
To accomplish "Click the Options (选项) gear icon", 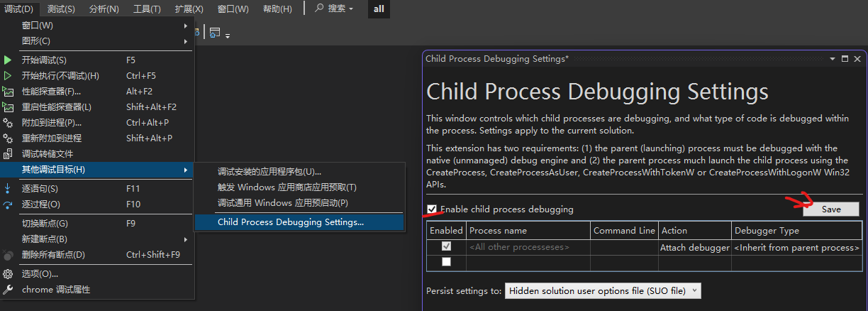I will [x=8, y=274].
